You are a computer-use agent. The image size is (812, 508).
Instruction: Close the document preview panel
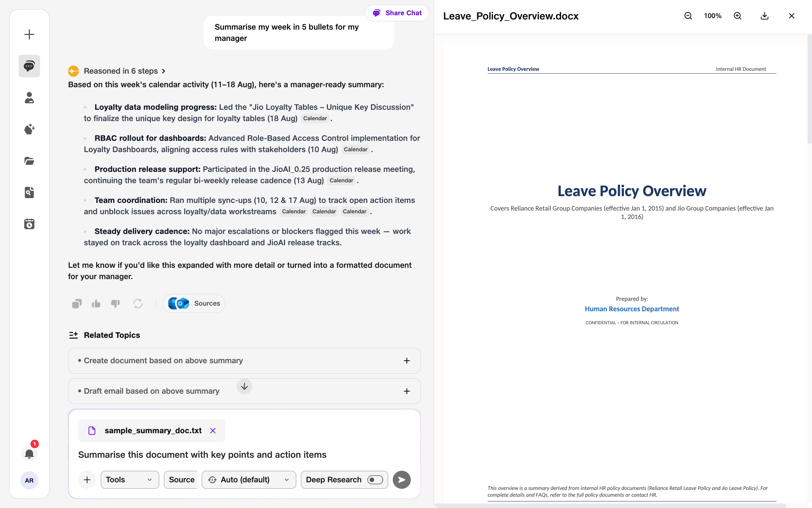pos(791,16)
